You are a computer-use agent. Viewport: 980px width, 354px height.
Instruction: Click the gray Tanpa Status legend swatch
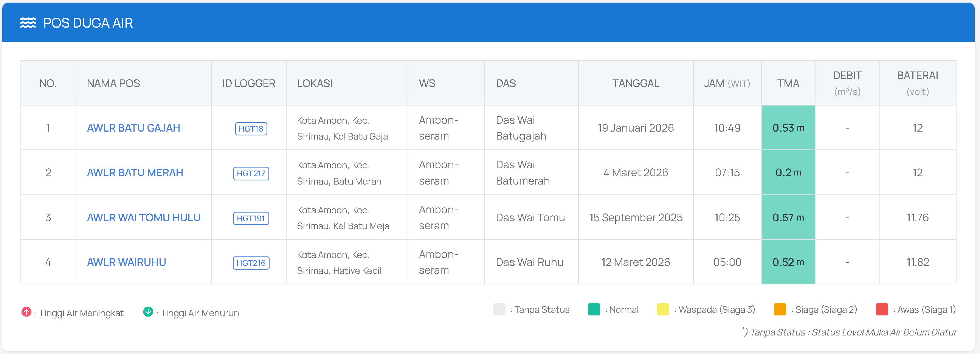pyautogui.click(x=499, y=309)
